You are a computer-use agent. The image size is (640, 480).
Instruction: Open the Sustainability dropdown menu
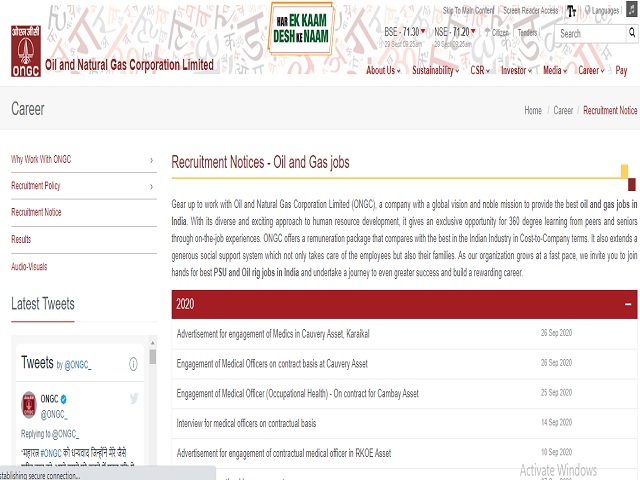coord(436,70)
